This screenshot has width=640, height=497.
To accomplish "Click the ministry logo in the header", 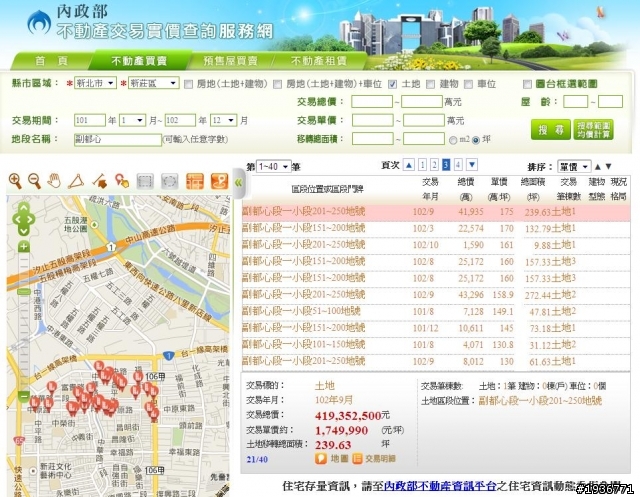I will coord(39,22).
